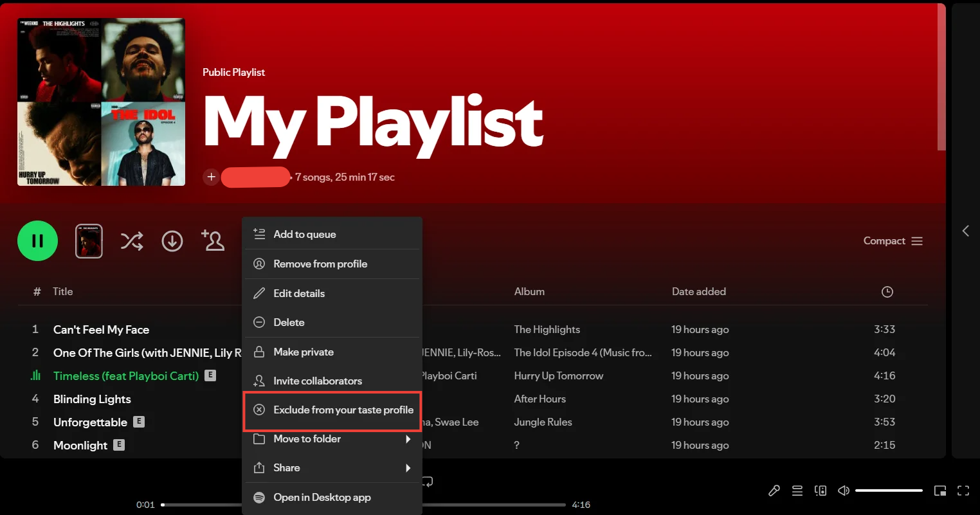Select Invite collaborators in the context menu
The image size is (980, 515).
pos(332,381)
